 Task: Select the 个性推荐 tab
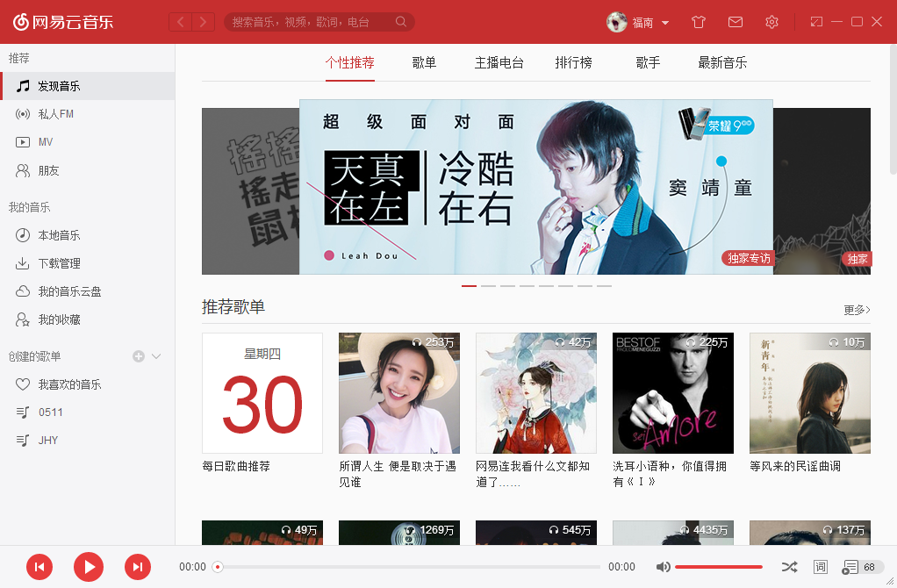click(x=350, y=62)
